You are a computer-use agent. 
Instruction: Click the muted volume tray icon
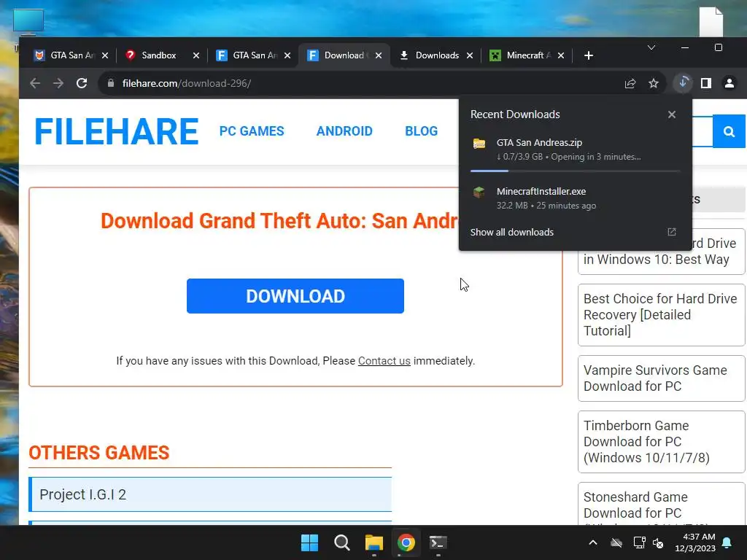pyautogui.click(x=659, y=542)
